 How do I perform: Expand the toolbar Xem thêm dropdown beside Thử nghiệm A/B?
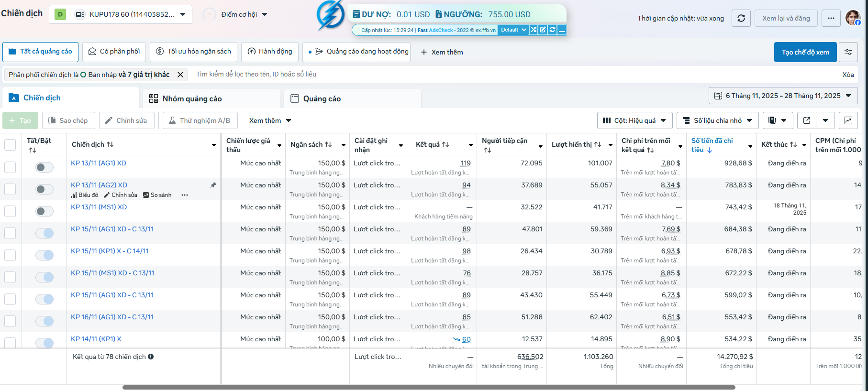click(x=270, y=120)
